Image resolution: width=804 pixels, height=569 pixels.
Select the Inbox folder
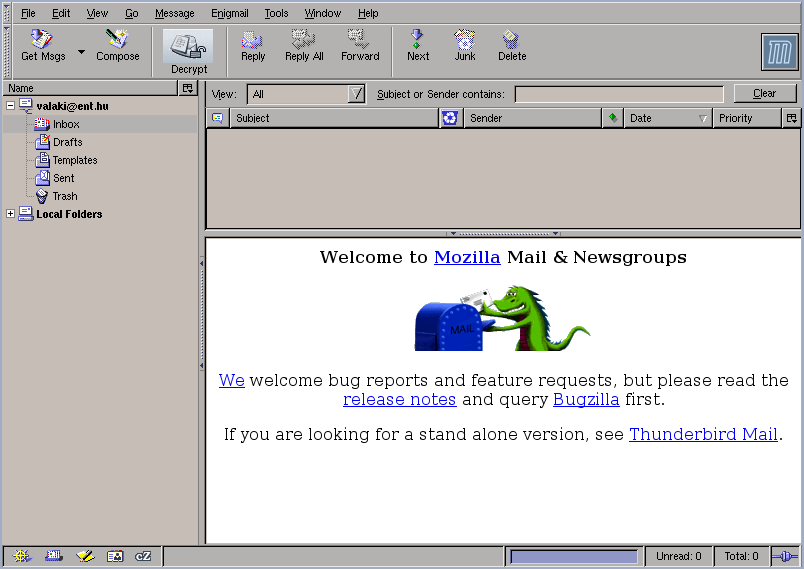click(66, 124)
